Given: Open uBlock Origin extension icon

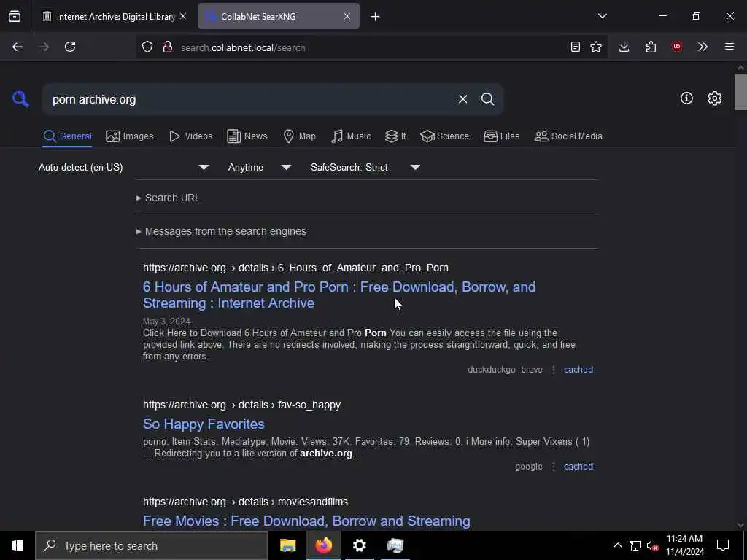Looking at the screenshot, I should 676,47.
